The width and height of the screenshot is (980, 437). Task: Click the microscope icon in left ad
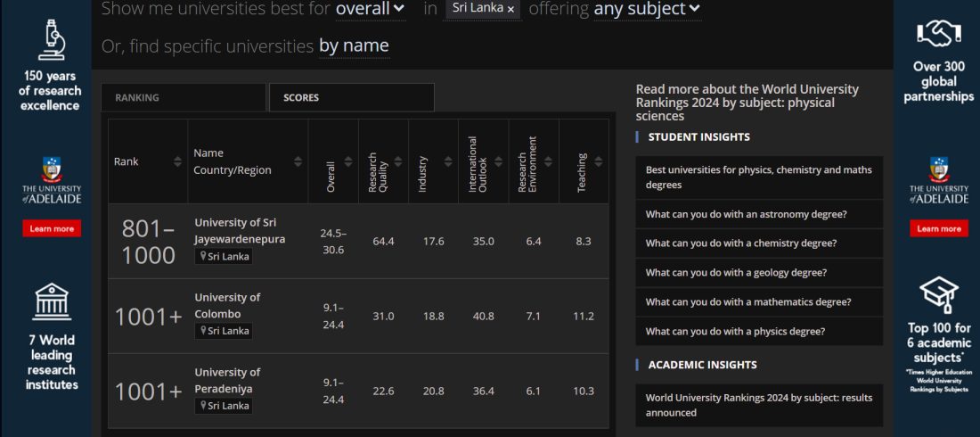coord(50,40)
